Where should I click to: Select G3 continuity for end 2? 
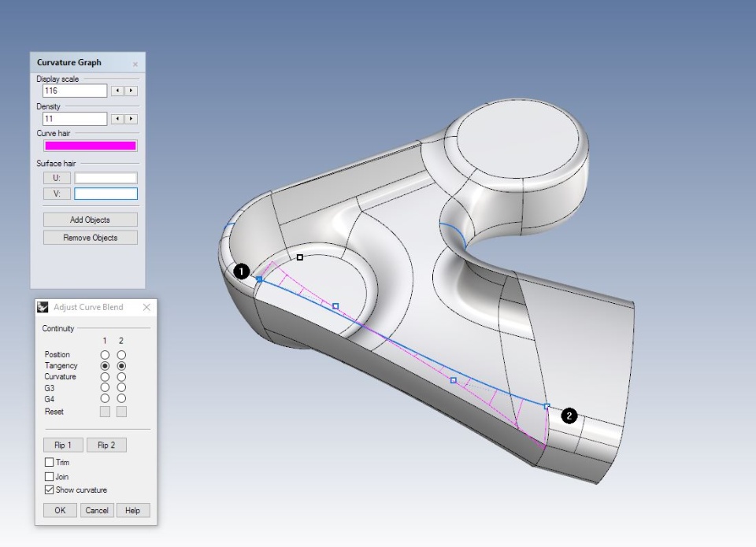click(x=121, y=387)
